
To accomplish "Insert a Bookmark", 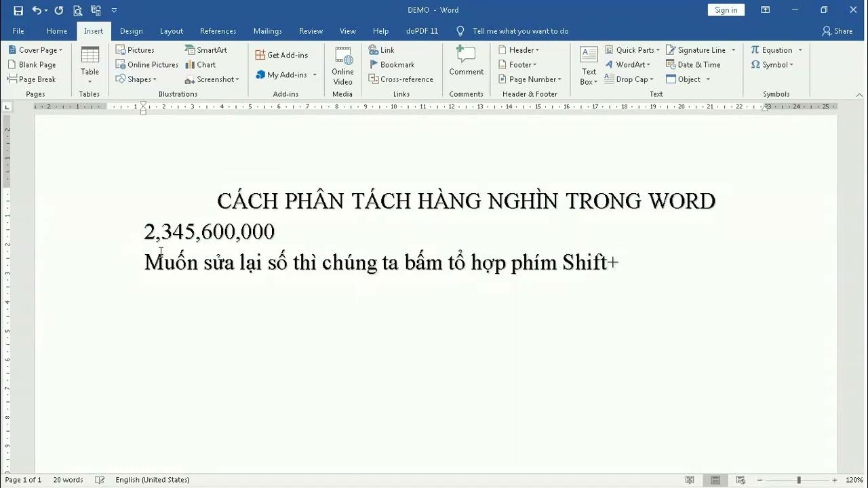I will 391,65.
